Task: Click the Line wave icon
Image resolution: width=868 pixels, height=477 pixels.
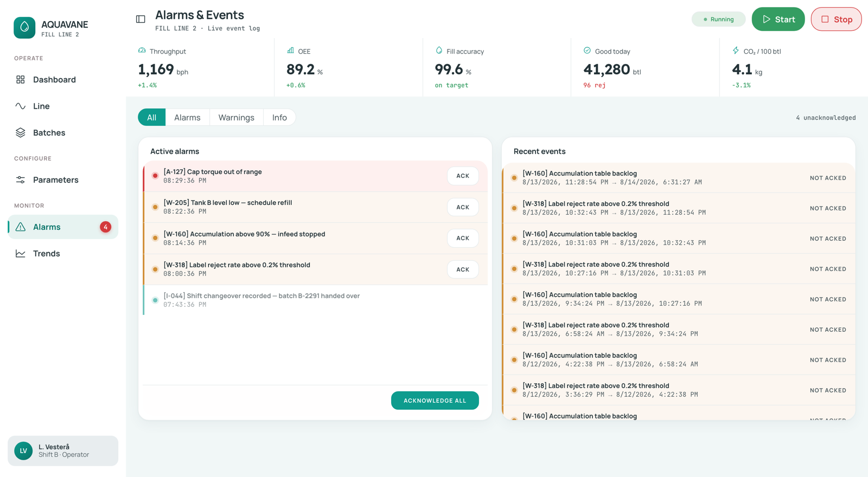Action: tap(21, 106)
